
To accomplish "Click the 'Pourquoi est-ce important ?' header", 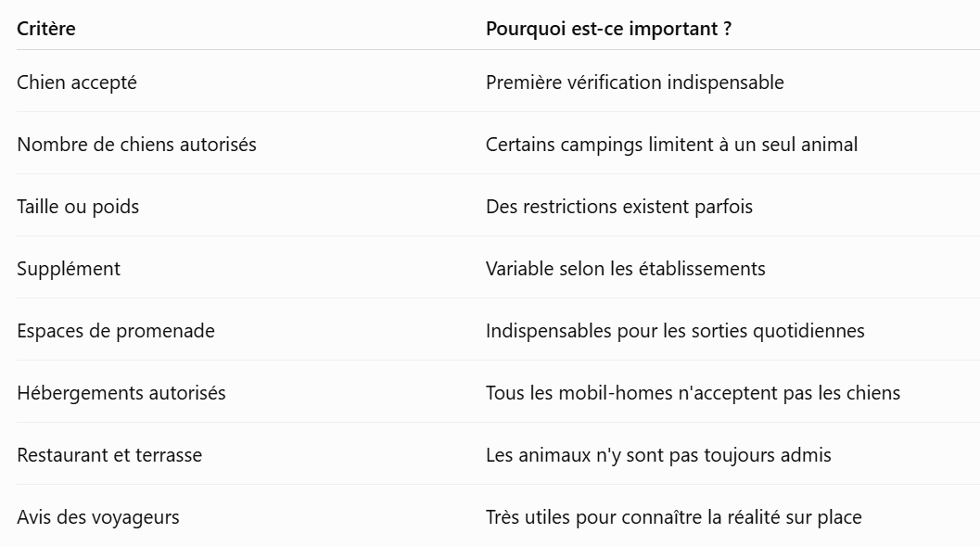I will pyautogui.click(x=608, y=29).
